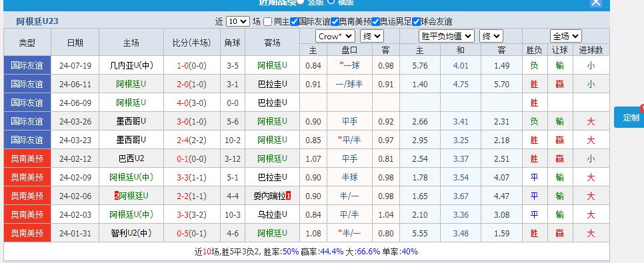The width and height of the screenshot is (644, 263).
Task: Click 阿根廷U home team on 24-06-11
Action: click(x=131, y=84)
